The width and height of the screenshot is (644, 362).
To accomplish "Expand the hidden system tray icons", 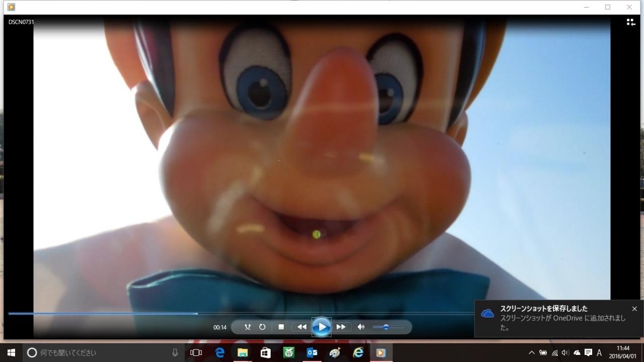I will (x=531, y=352).
